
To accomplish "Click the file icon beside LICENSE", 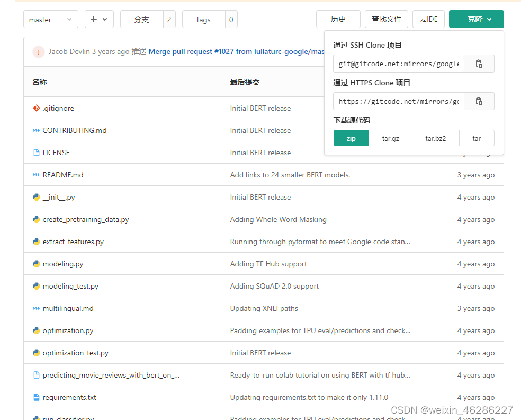I will 36,153.
